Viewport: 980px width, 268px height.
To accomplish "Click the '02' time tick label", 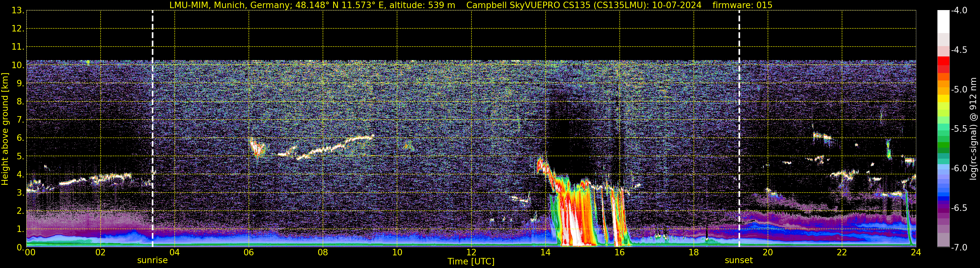I will coord(100,252).
